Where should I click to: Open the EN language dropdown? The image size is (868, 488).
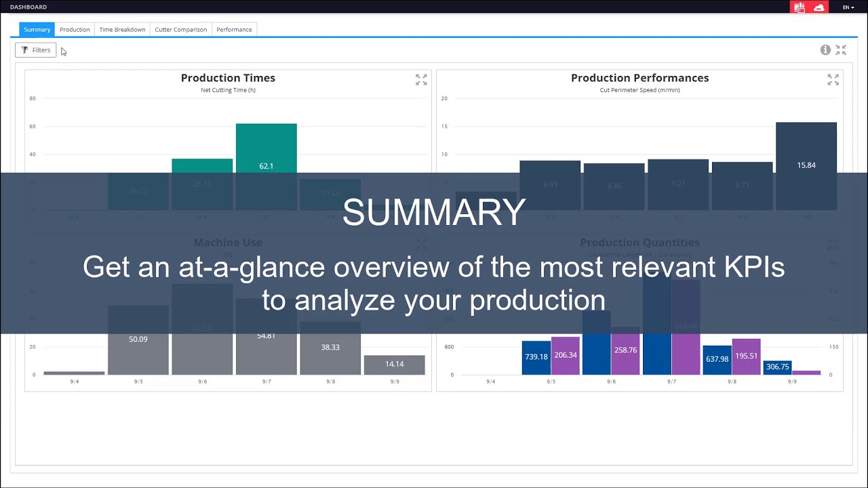pyautogui.click(x=848, y=7)
